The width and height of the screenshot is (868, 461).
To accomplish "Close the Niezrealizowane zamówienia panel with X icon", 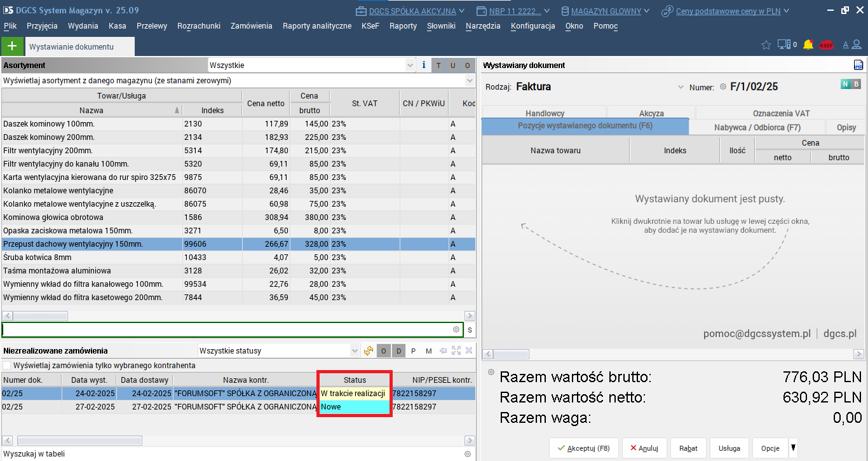I will pyautogui.click(x=469, y=350).
